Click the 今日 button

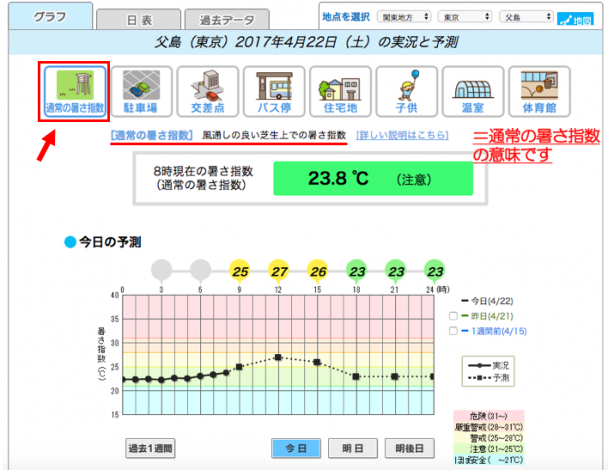pos(296,448)
